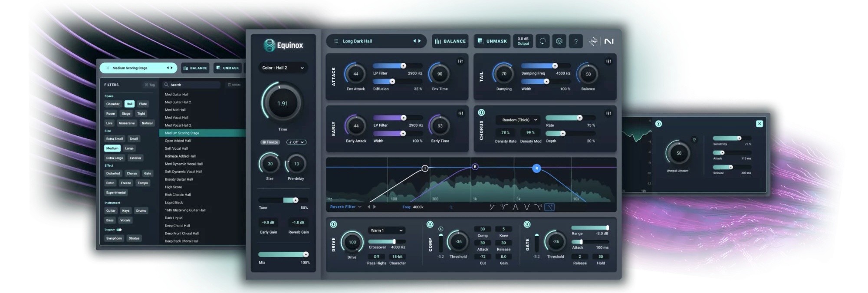Screen dimensions: 868x293
Task: Toggle the Hall space filter tag
Action: point(129,104)
